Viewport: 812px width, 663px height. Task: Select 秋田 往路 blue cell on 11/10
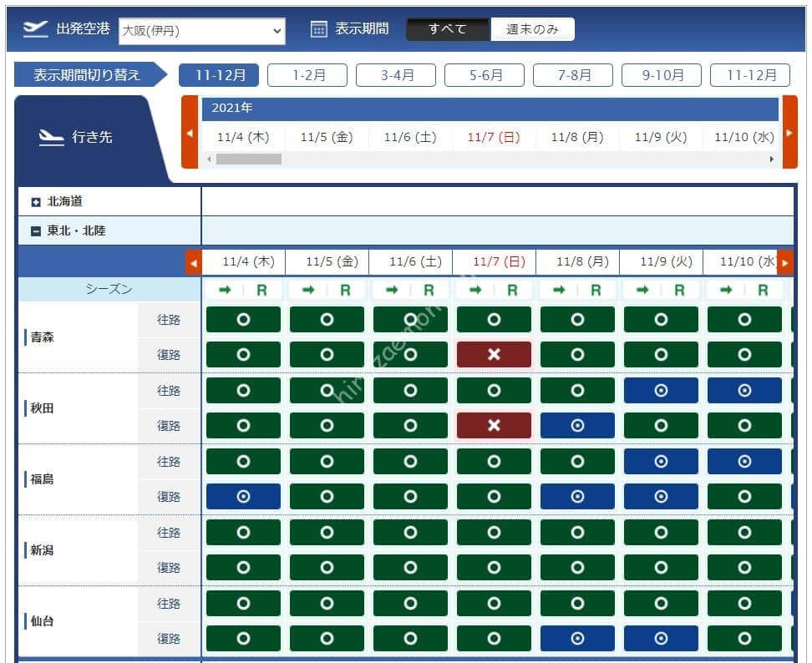[x=744, y=390]
